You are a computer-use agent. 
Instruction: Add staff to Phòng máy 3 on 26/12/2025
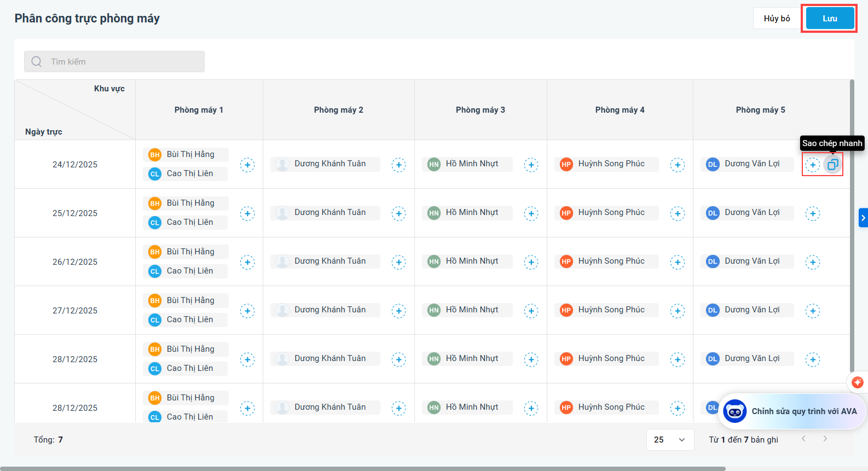(x=531, y=262)
